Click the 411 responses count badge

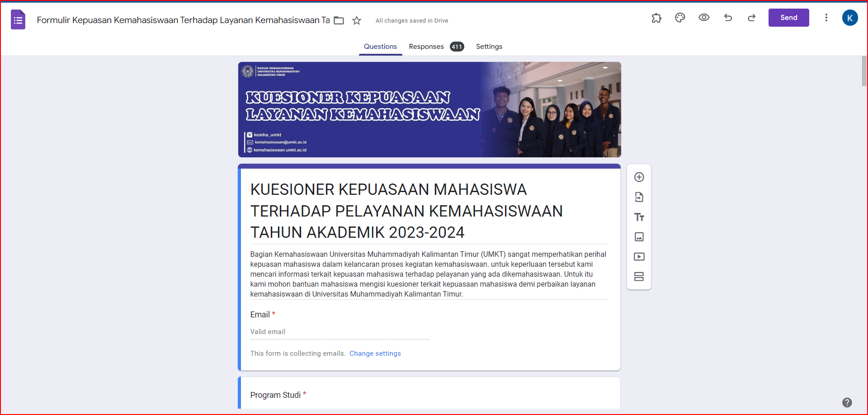coord(457,47)
